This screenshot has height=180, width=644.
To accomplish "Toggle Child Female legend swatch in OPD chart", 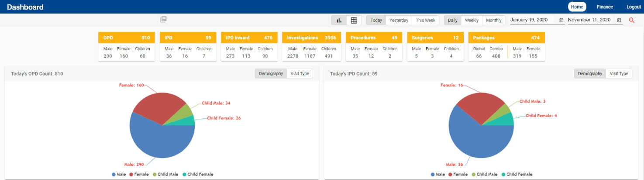I will point(184,174).
